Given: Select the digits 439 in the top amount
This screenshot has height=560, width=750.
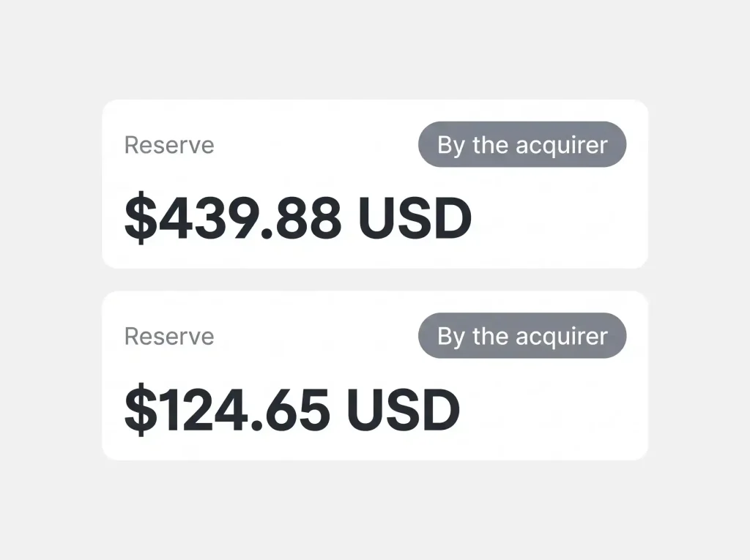Looking at the screenshot, I should (x=207, y=218).
